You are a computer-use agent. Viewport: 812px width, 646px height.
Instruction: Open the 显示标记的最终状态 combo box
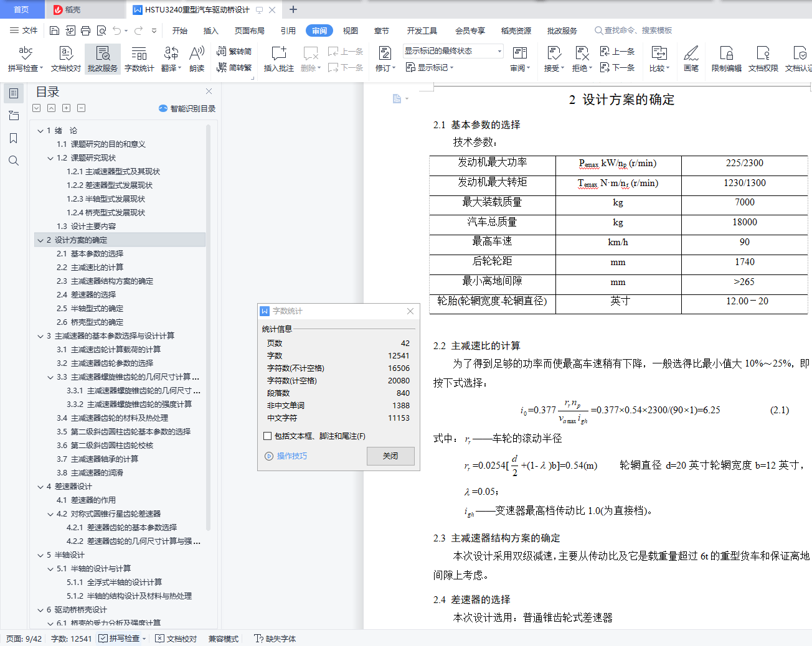(453, 51)
